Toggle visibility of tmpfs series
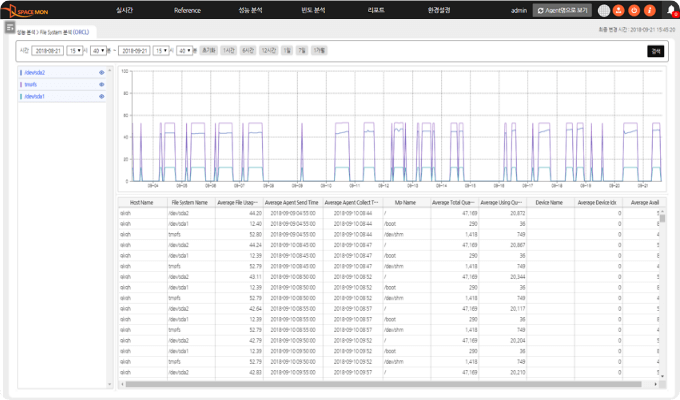680x400 pixels. [101, 85]
